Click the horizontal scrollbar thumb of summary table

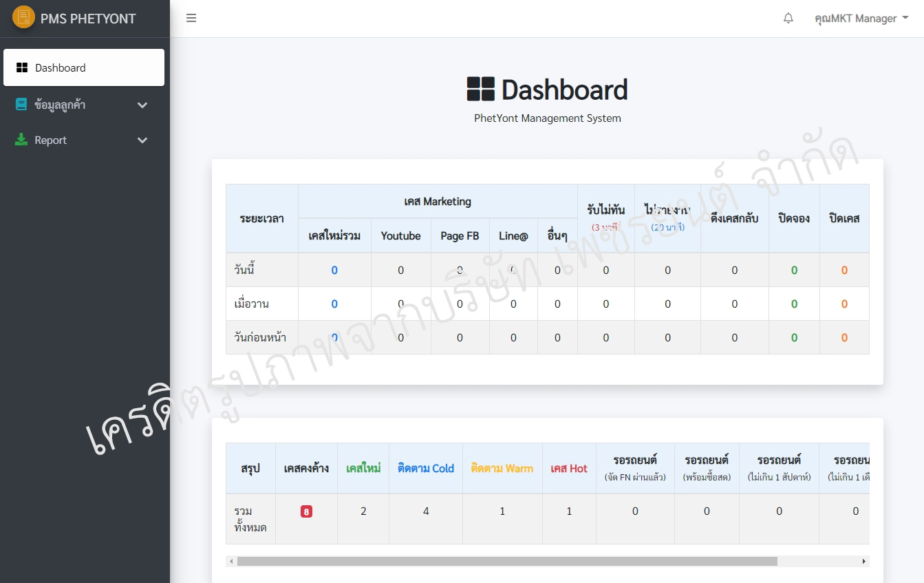click(x=507, y=562)
